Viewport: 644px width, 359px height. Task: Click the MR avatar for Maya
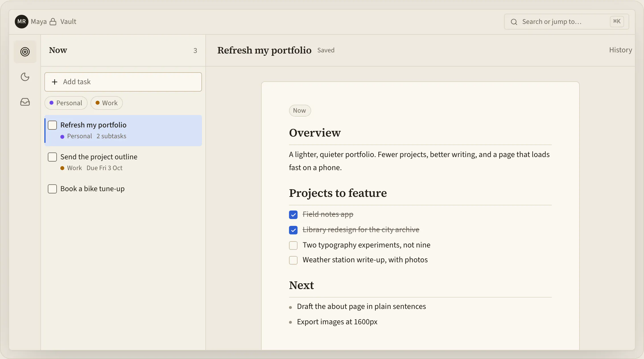(x=22, y=22)
